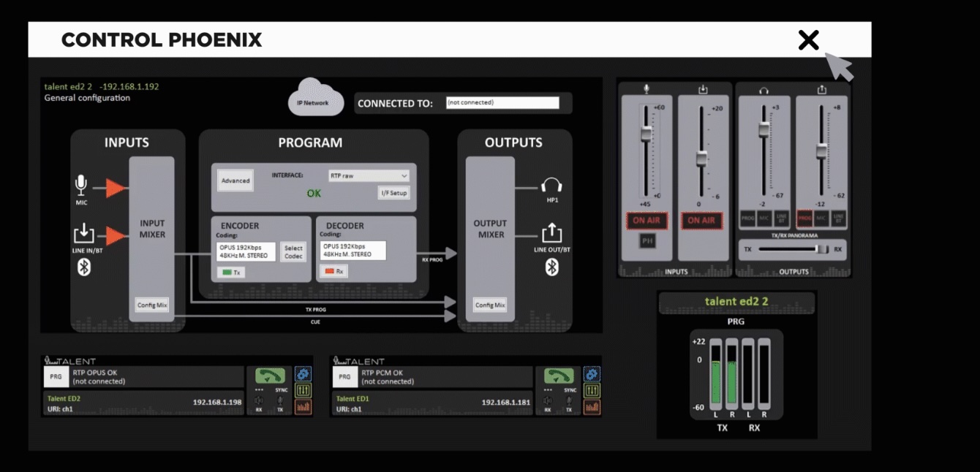Open the mixer faders icon for Talent ED1
This screenshot has height=472, width=980.
coord(592,391)
